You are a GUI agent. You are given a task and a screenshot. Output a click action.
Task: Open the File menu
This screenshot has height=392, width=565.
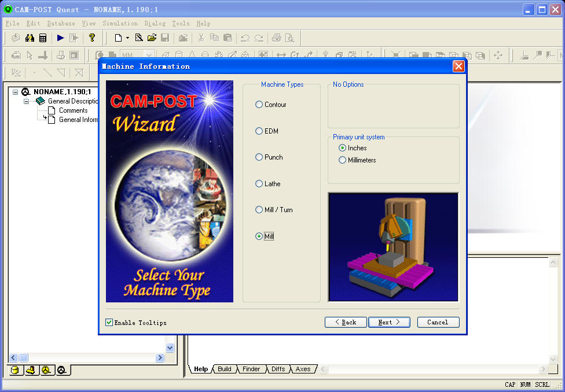click(x=13, y=23)
